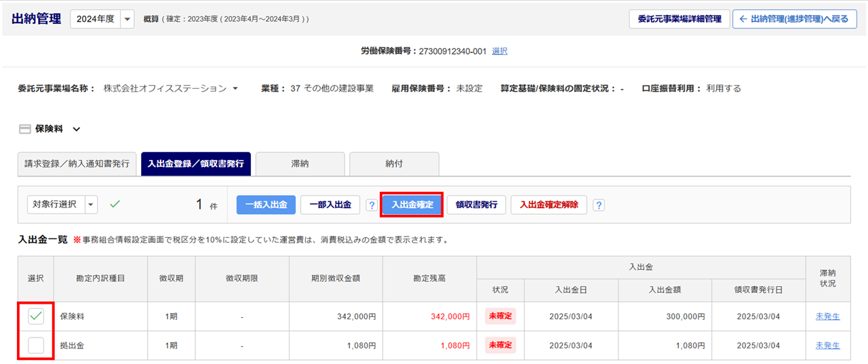Click the 領収書発行 button
868x364 pixels.
coord(476,205)
